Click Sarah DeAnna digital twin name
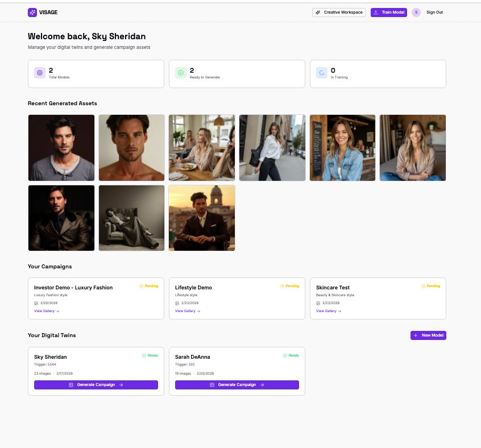This screenshot has height=448, width=481. [193, 357]
